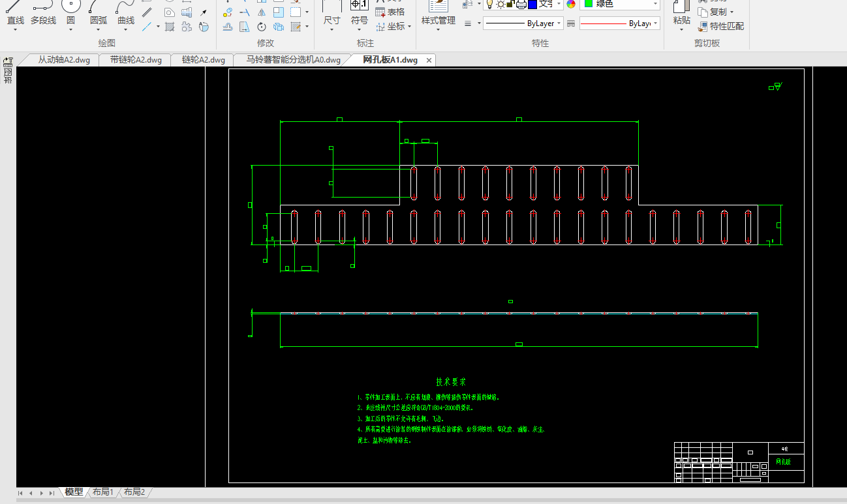The height and width of the screenshot is (504, 847).
Task: Toggle the layer lock icon
Action: click(x=511, y=4)
